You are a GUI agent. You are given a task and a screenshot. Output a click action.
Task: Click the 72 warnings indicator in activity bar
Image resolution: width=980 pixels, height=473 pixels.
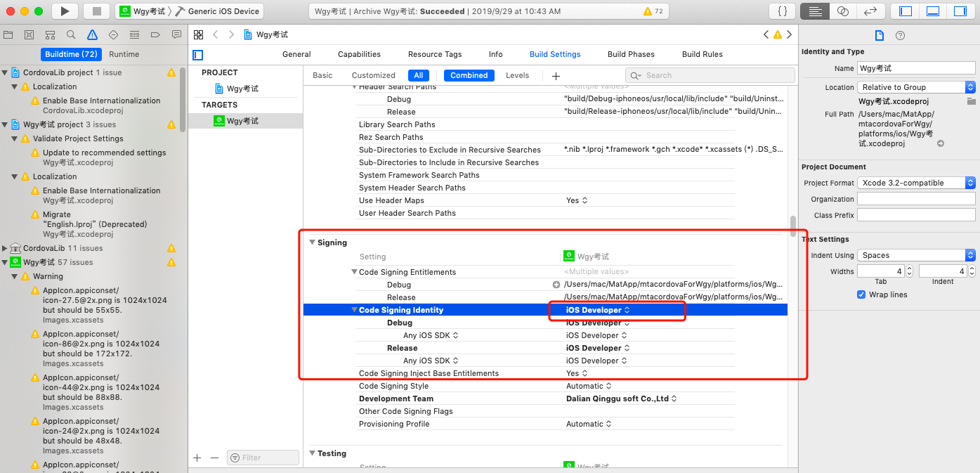653,11
